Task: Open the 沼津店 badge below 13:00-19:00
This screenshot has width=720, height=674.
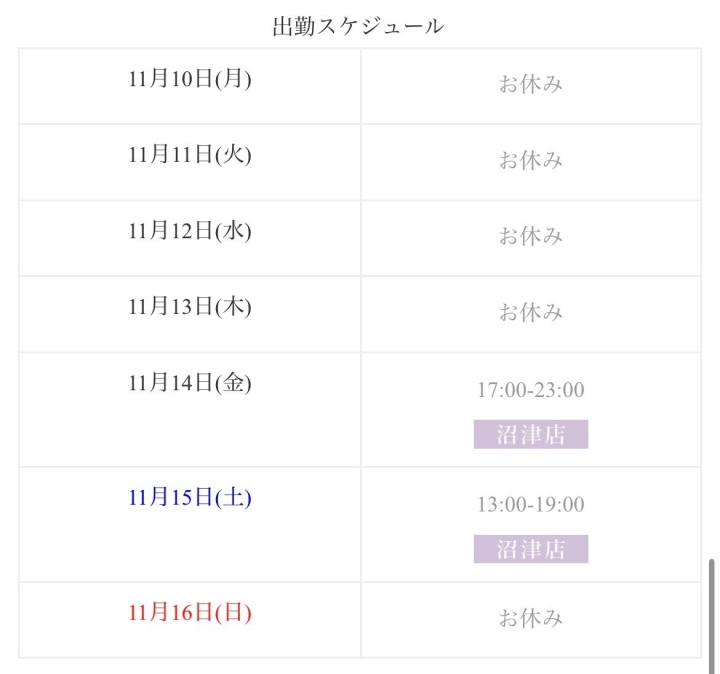Action: coord(530,549)
